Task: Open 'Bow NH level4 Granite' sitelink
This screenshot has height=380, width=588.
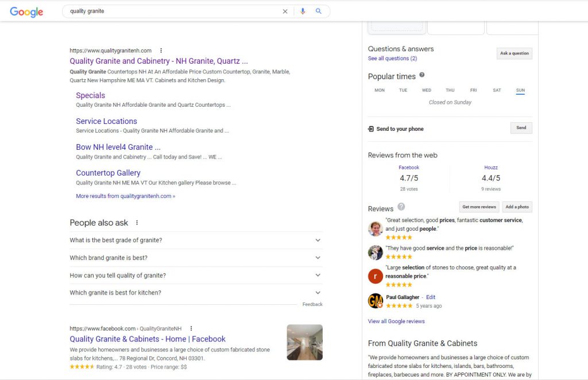Action: pyautogui.click(x=118, y=148)
